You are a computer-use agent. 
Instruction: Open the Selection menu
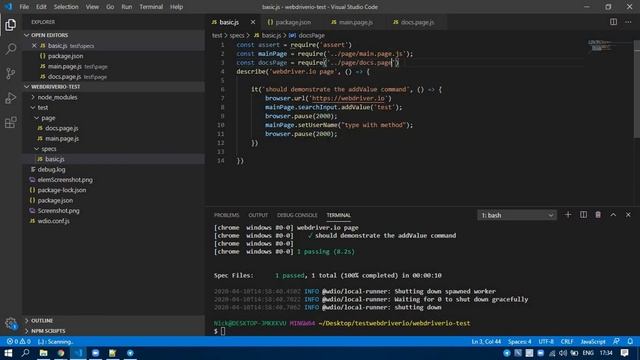tap(66, 7)
